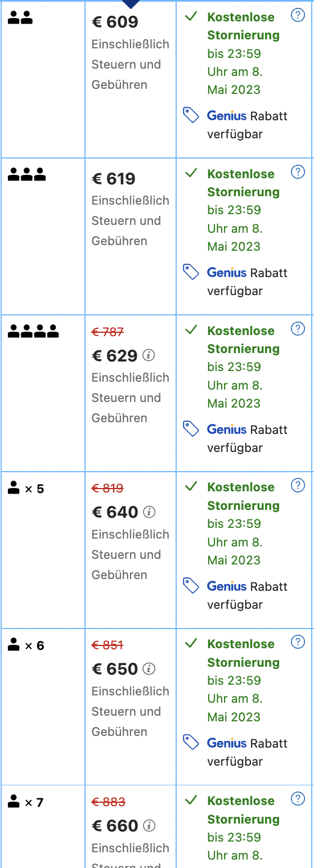The image size is (314, 868).
Task: Click Genius tag icon in × 5 row
Action: 191,586
